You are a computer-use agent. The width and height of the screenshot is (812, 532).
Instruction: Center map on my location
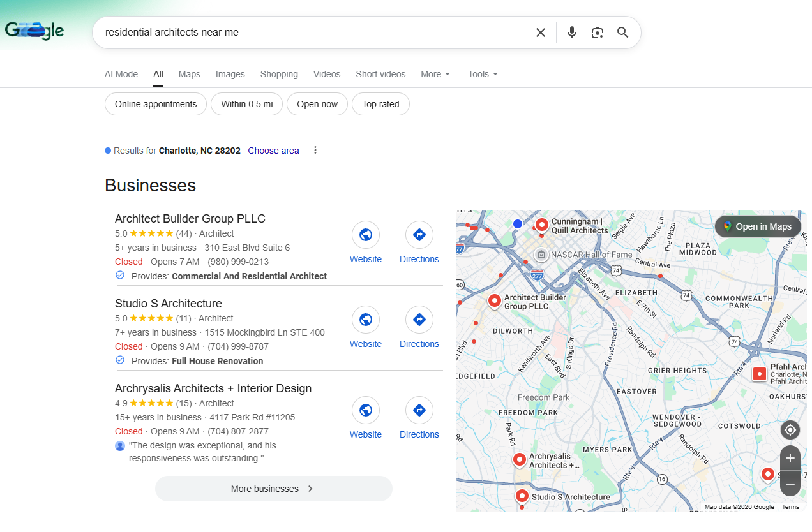point(790,430)
